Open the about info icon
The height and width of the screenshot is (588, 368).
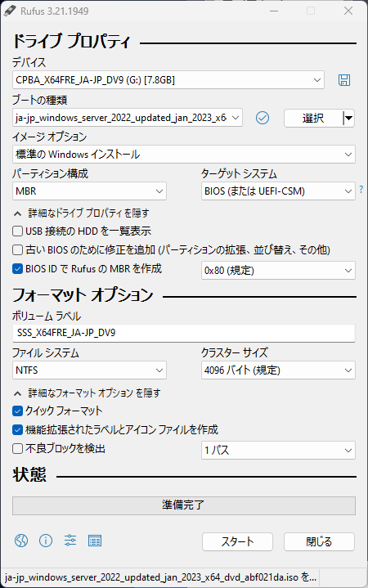pos(46,541)
